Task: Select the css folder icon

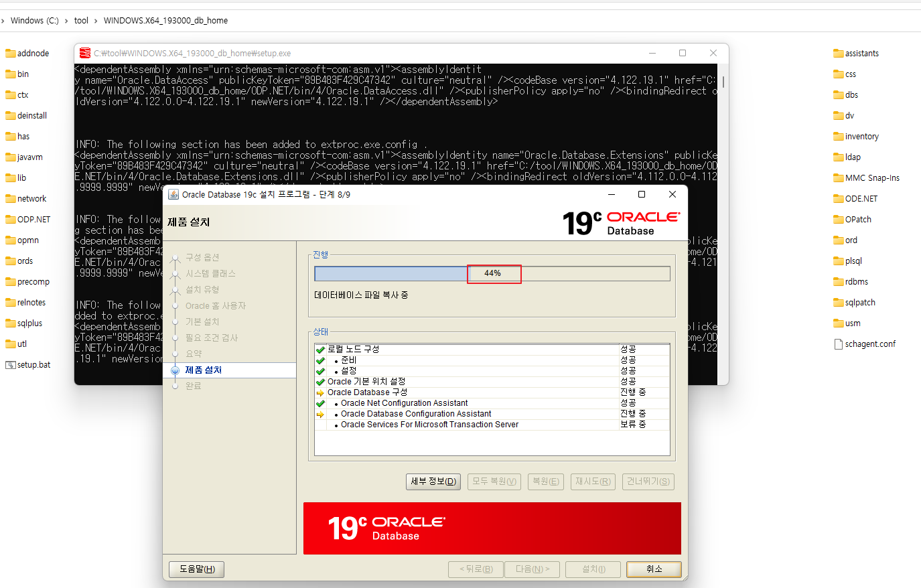Action: pos(839,74)
